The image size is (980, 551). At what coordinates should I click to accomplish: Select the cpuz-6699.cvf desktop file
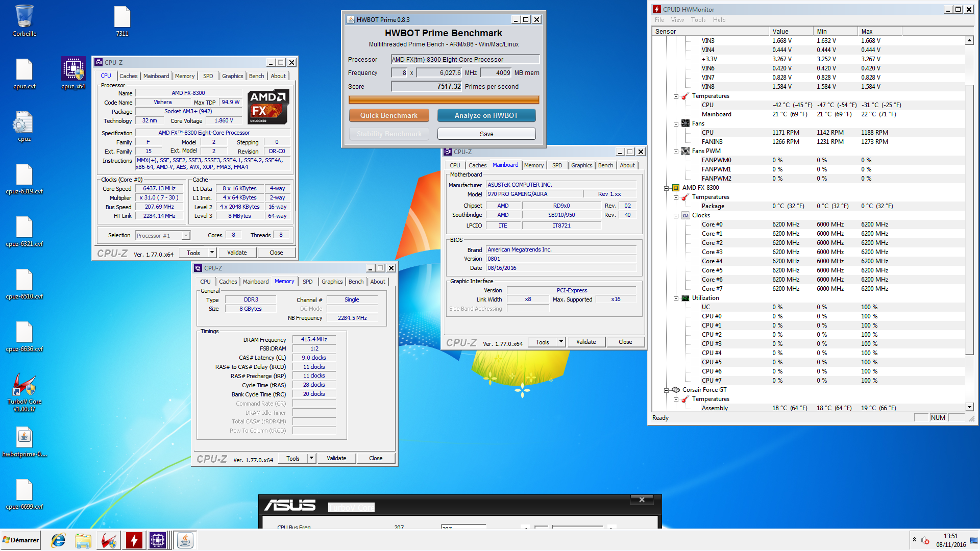click(x=24, y=494)
